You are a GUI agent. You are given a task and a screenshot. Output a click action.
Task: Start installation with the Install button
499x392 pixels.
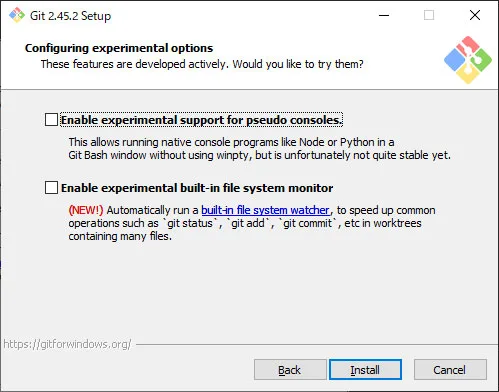(365, 369)
